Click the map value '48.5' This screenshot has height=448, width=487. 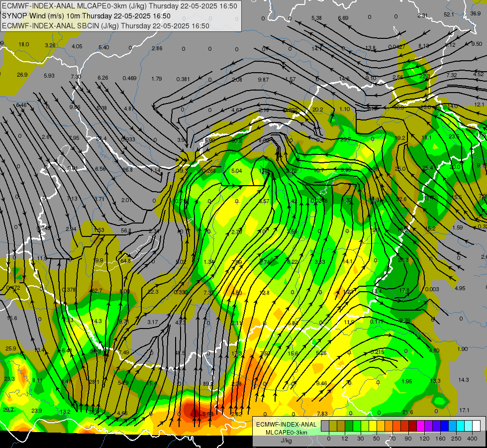[180, 353]
